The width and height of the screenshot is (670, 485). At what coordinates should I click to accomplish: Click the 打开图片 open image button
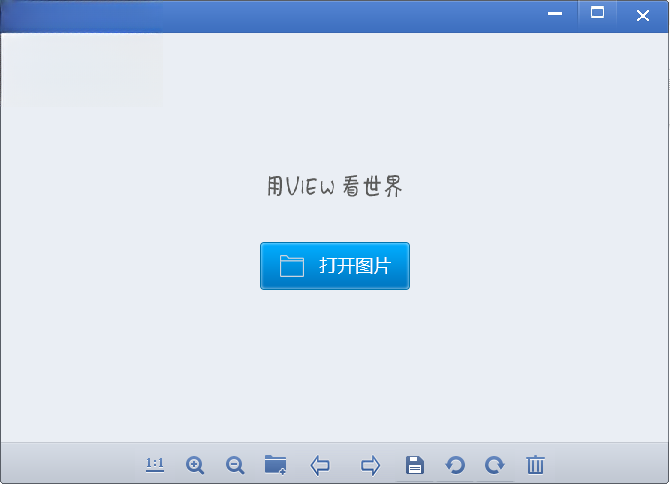pos(335,266)
